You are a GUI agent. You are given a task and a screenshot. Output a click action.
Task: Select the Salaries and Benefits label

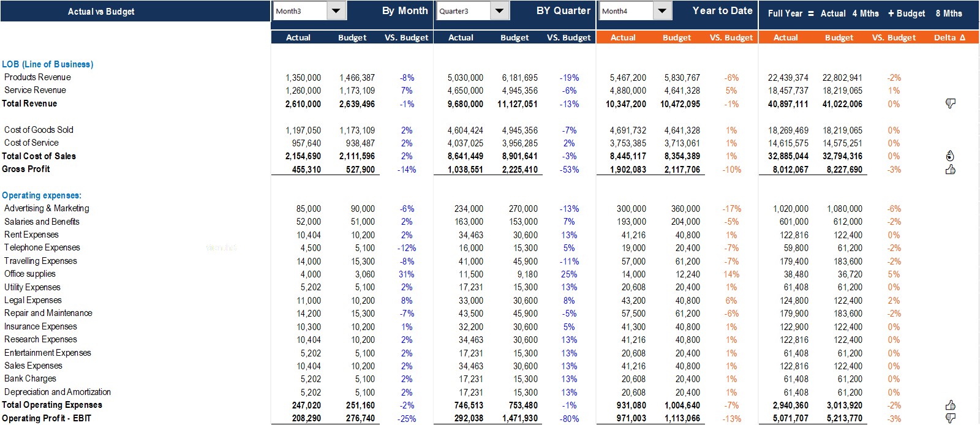42,222
